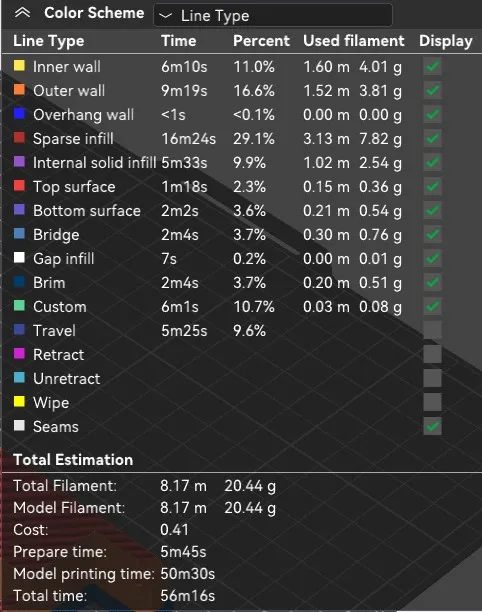The height and width of the screenshot is (612, 482).
Task: Click the magenta Retract color swatch
Action: (x=19, y=354)
